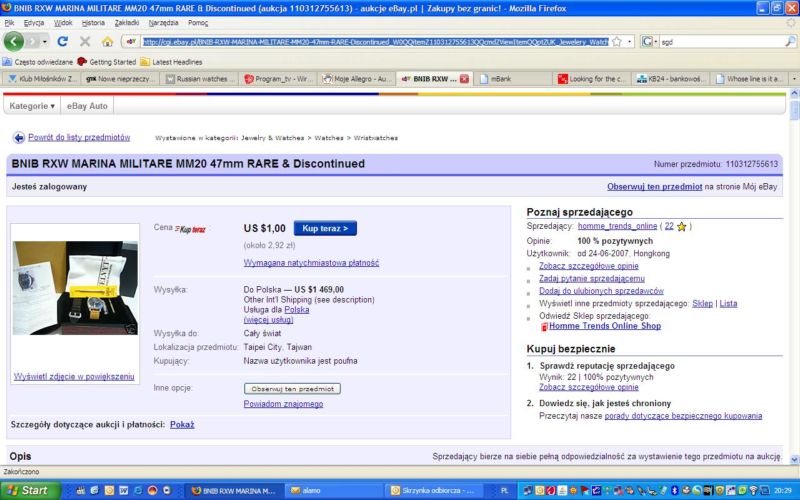
Task: Click the PL language indicator on the taskbar
Action: pos(504,490)
